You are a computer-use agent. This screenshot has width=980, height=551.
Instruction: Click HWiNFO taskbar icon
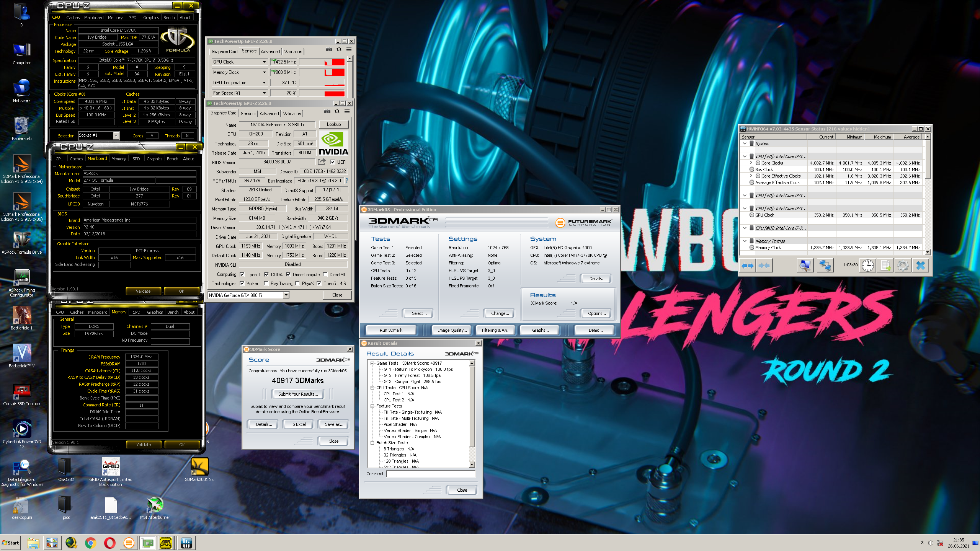coord(186,543)
